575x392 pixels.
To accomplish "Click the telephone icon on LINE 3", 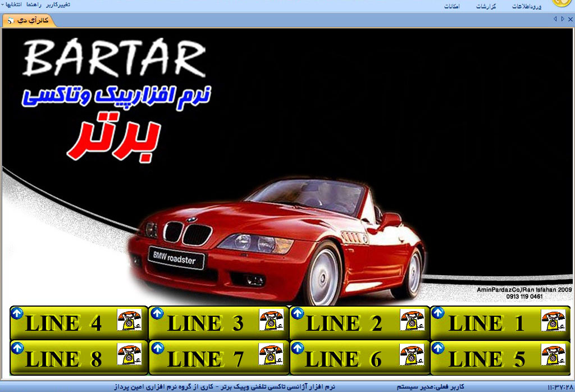I will pyautogui.click(x=271, y=320).
